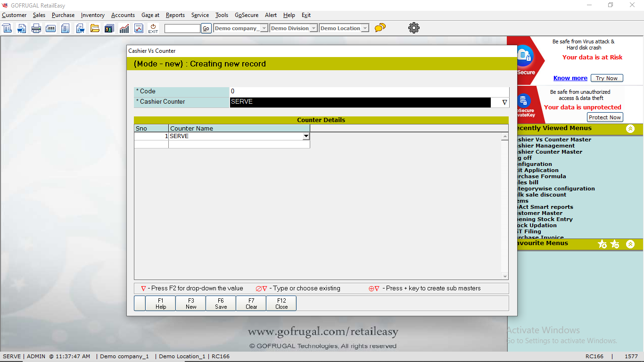Open the Demo company dropdown

264,28
